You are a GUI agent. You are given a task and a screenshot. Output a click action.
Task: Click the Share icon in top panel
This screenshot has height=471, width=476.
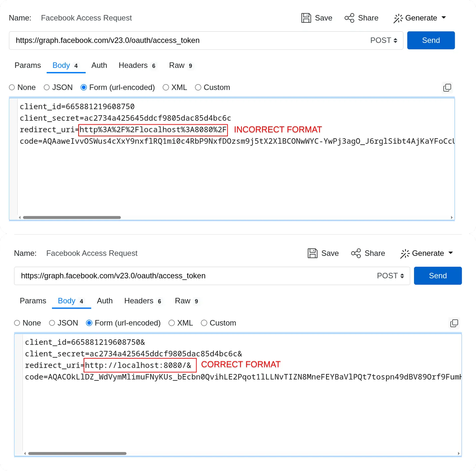pyautogui.click(x=349, y=18)
